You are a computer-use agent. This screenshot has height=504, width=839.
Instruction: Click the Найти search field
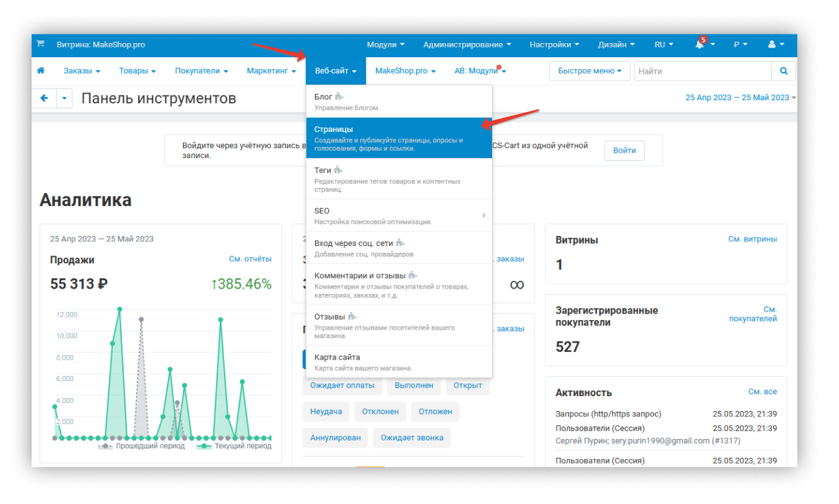pos(702,71)
